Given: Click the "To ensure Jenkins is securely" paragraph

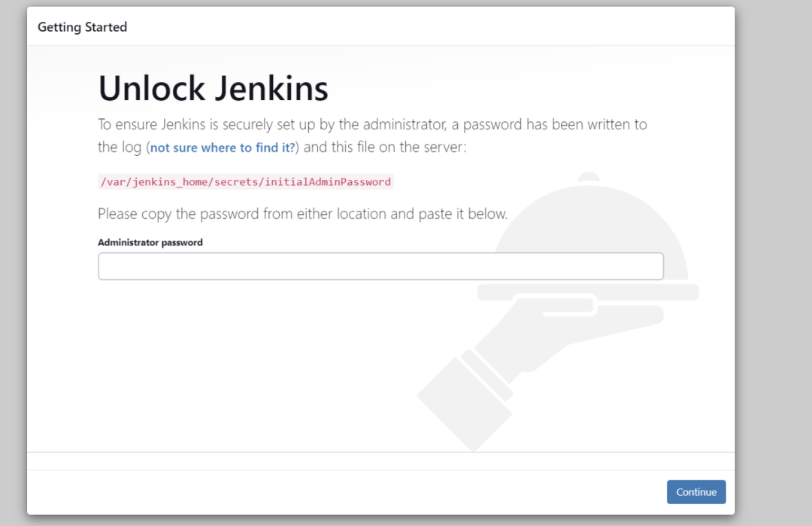Looking at the screenshot, I should pos(372,124).
